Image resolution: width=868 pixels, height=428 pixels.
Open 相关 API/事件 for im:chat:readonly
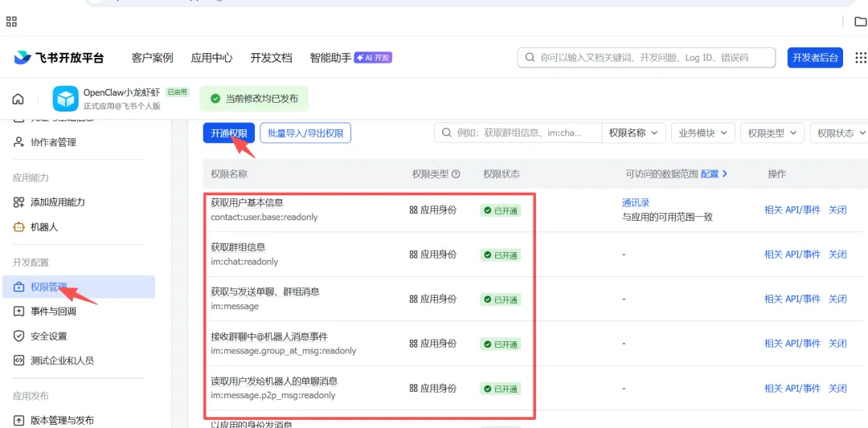(792, 255)
